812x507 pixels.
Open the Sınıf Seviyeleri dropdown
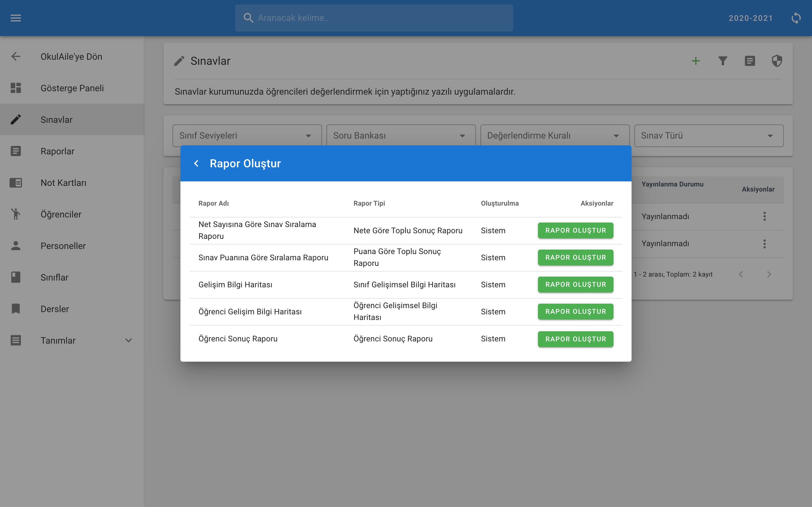tap(247, 136)
